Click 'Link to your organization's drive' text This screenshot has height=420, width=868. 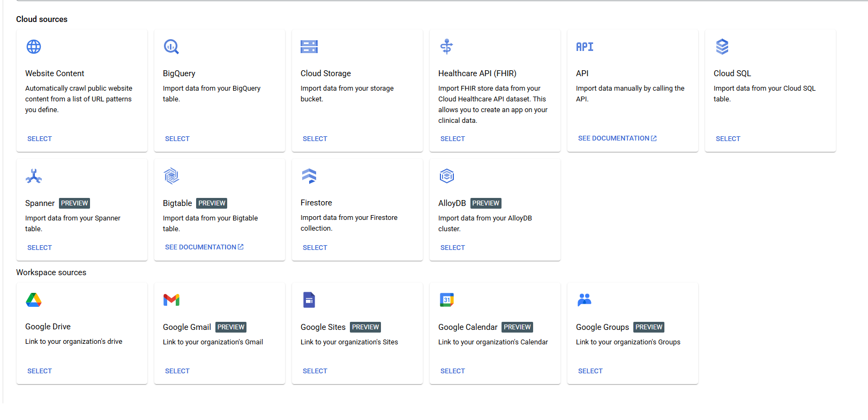(74, 342)
